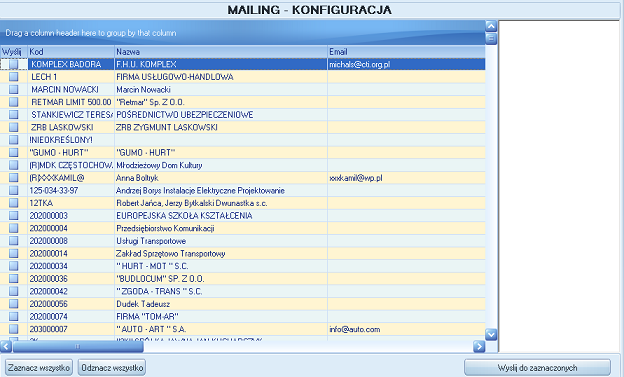Sort by the Nazwa column header

tap(221, 52)
